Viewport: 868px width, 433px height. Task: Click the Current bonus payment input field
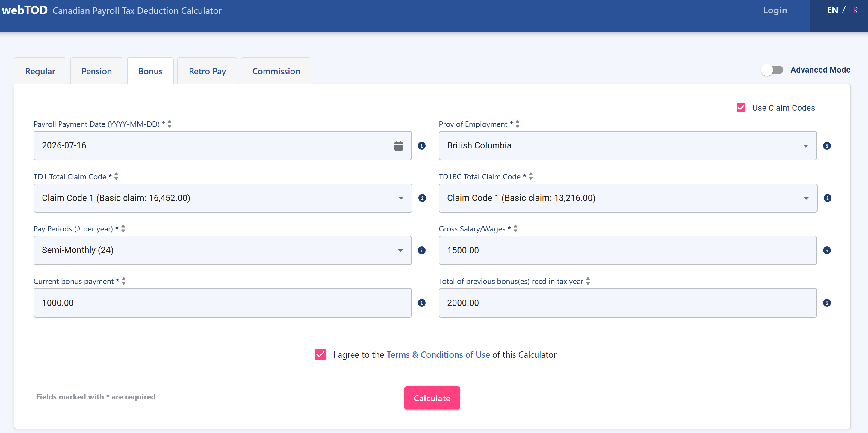click(x=222, y=303)
